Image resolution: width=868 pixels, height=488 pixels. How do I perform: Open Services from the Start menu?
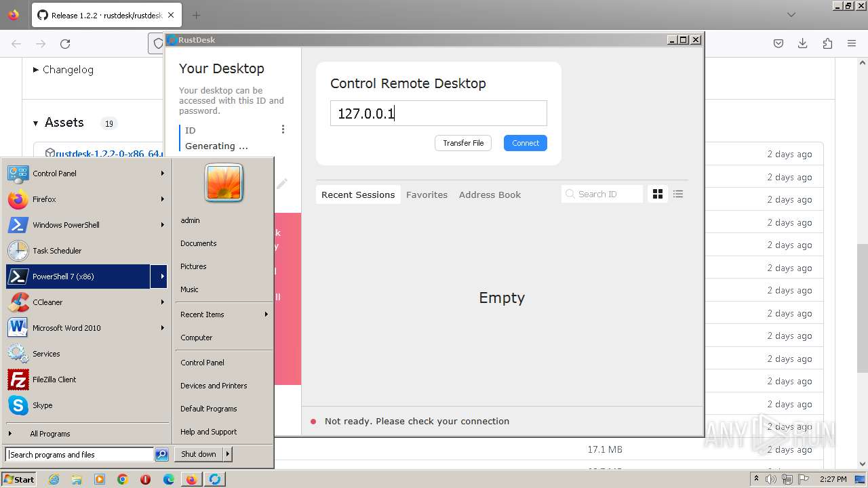pos(85,354)
